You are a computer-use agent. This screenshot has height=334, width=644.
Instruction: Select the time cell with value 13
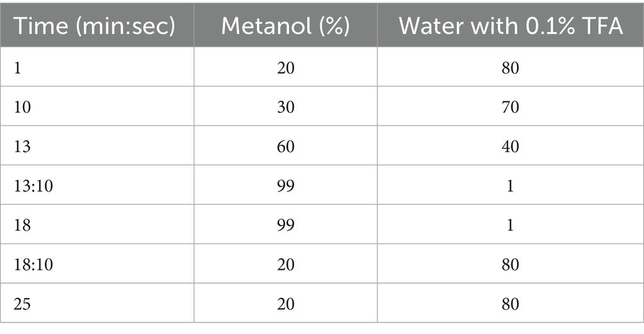[x=22, y=146]
